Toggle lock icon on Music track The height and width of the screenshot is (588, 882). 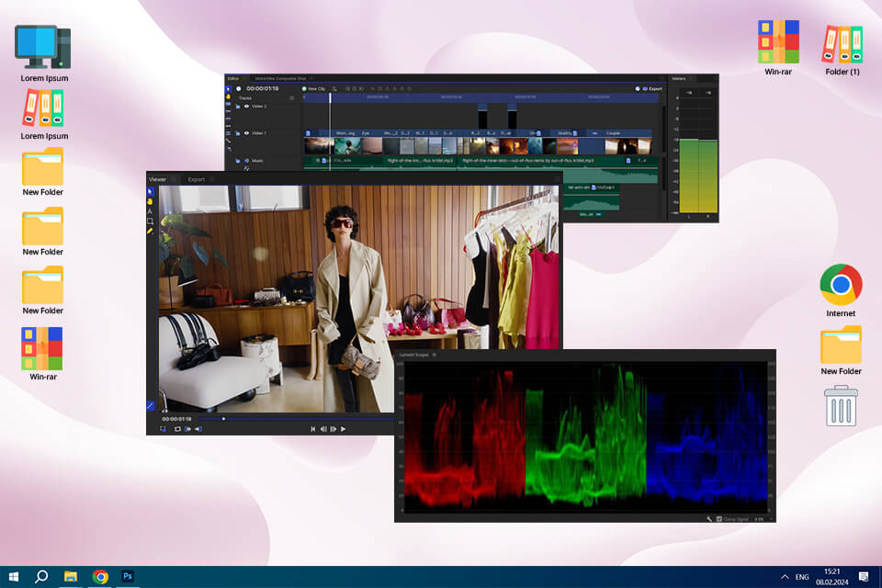pos(238,161)
